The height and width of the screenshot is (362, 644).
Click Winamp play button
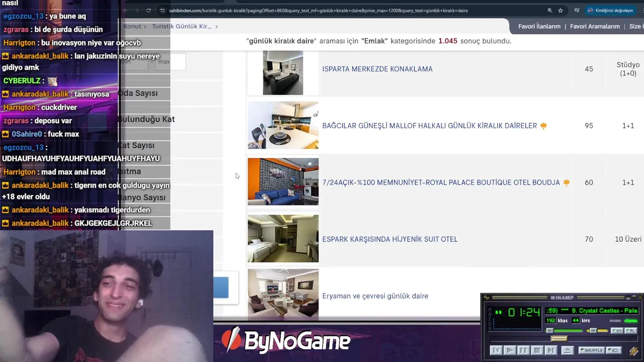[510, 350]
